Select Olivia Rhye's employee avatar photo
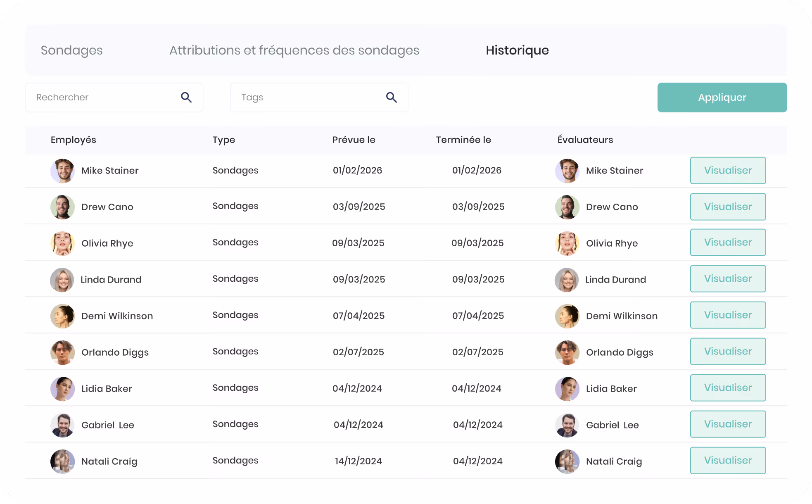This screenshot has height=504, width=812. [x=62, y=243]
